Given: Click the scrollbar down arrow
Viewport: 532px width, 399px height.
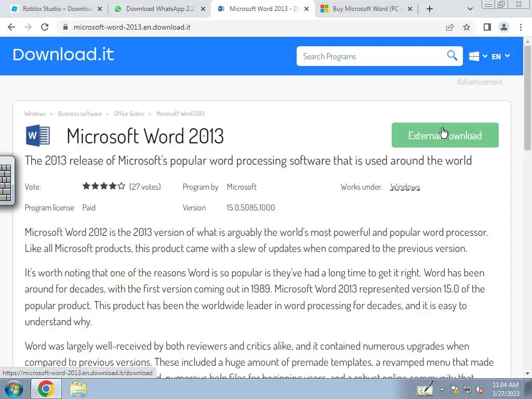Looking at the screenshot, I should click(527, 374).
